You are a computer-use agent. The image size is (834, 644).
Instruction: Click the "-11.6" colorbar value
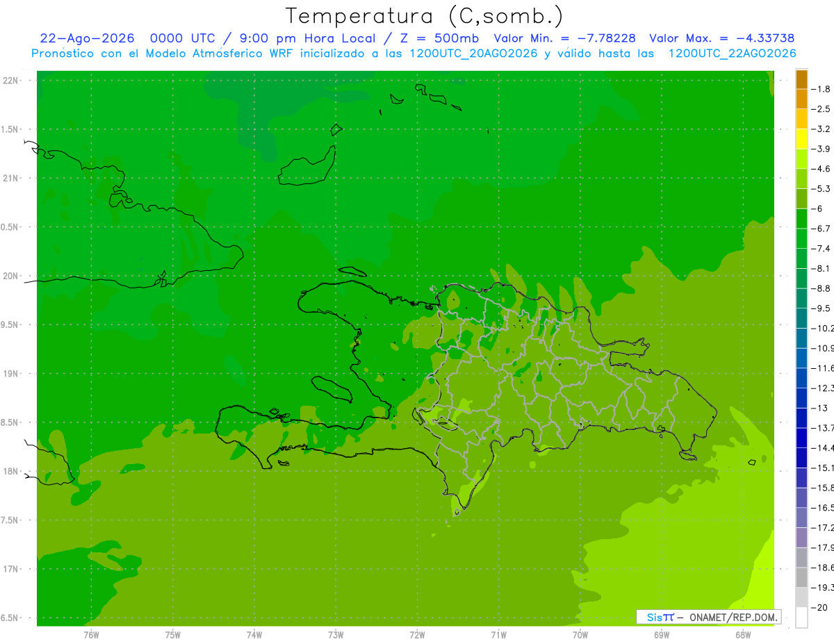(823, 368)
